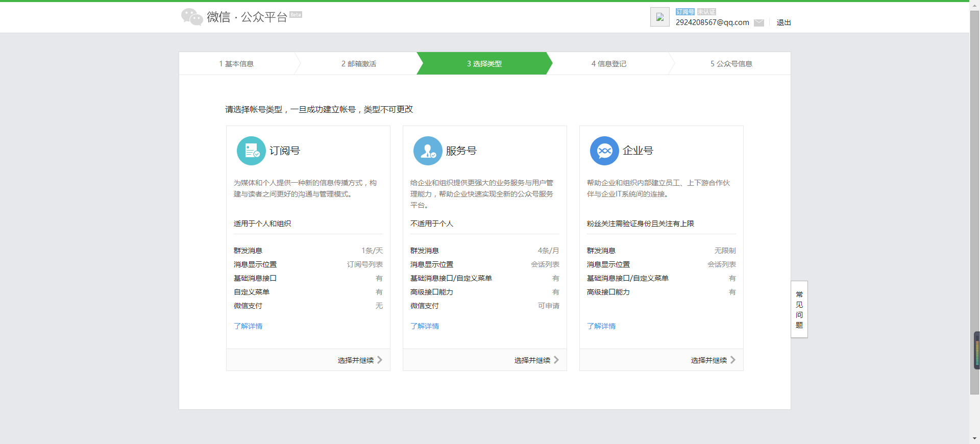Open the 常见问题 side tab
The height and width of the screenshot is (444, 980).
799,309
